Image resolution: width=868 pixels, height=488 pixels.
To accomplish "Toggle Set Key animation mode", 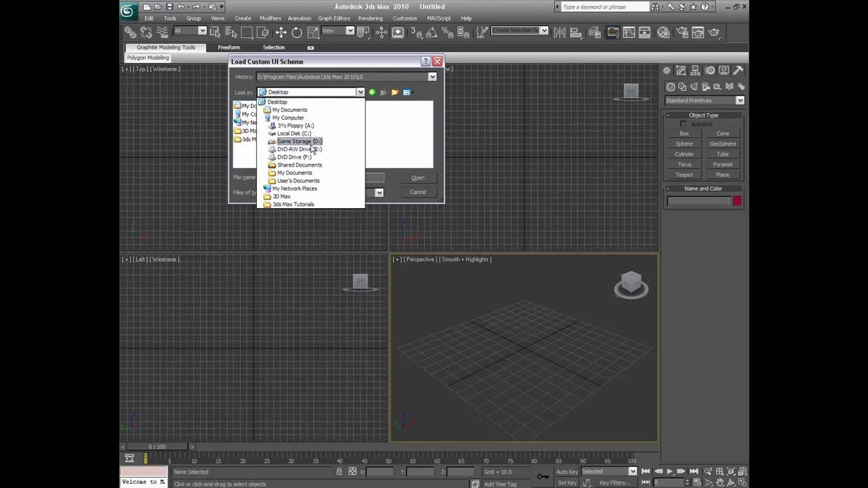I will [566, 483].
